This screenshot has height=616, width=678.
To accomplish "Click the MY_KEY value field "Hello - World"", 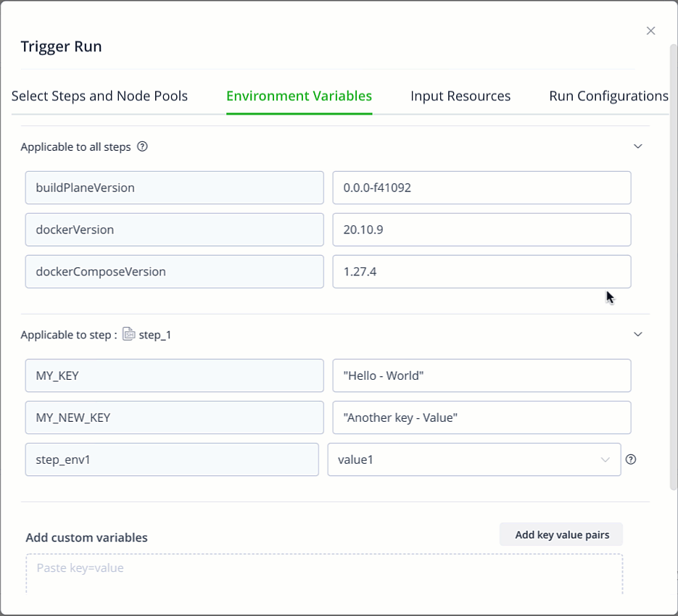I will [x=481, y=376].
